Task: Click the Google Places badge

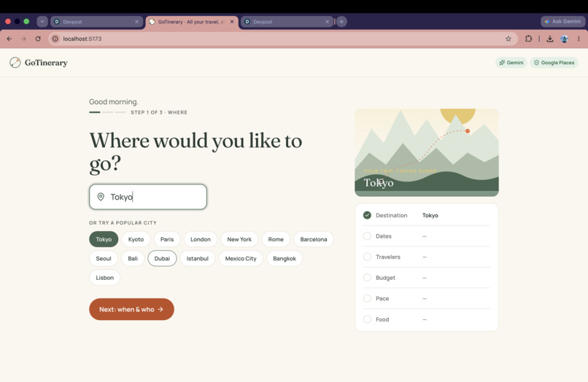Action: click(x=554, y=63)
